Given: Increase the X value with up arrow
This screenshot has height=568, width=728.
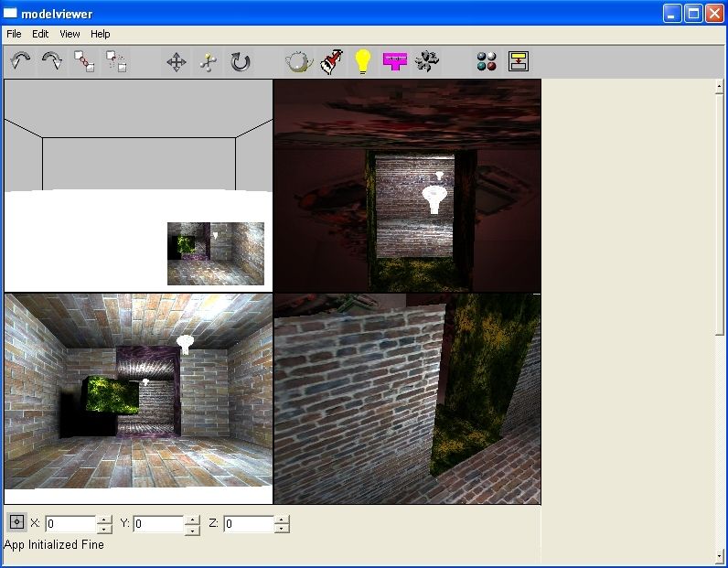Looking at the screenshot, I should pyautogui.click(x=104, y=520).
